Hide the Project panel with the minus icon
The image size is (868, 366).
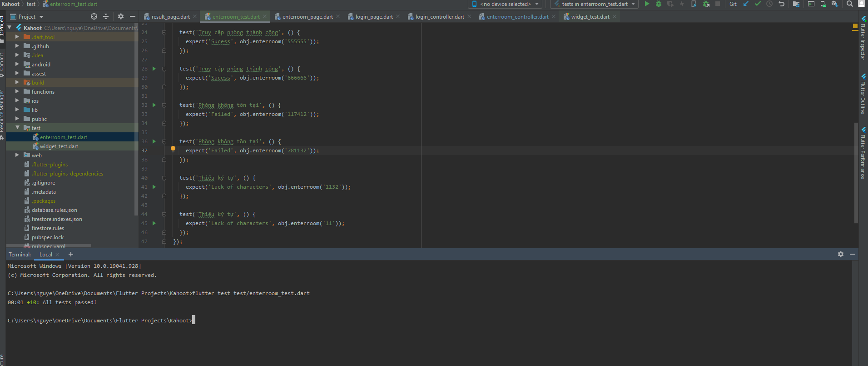coord(133,16)
